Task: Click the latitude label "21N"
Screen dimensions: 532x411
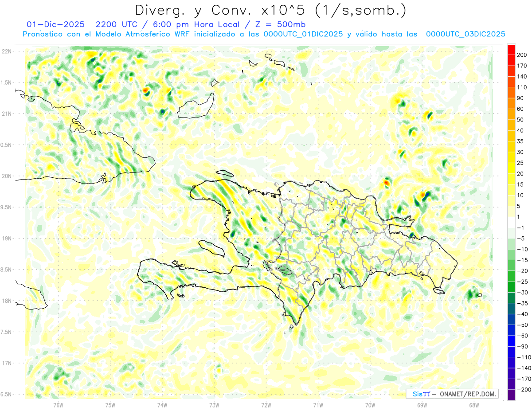Action: [6, 114]
